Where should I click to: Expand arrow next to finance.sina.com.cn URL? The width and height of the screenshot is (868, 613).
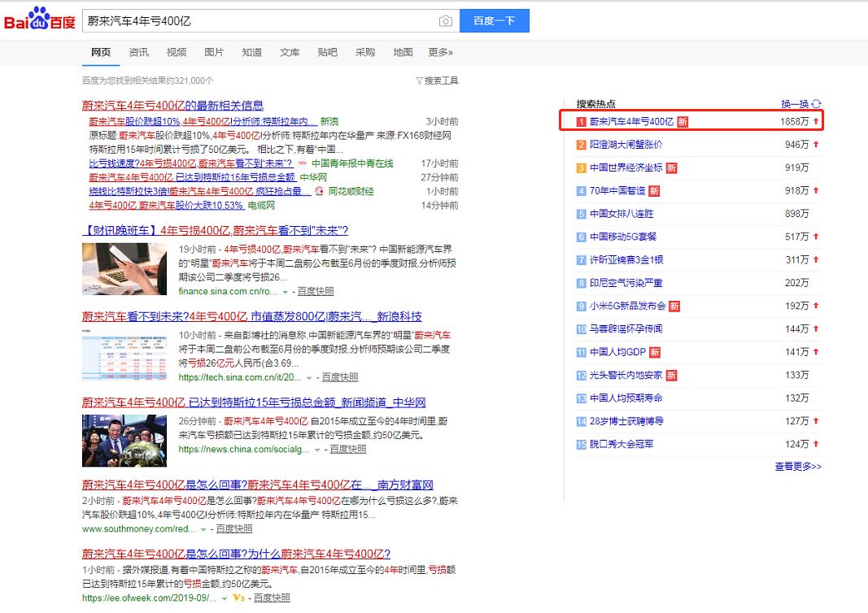click(x=285, y=292)
